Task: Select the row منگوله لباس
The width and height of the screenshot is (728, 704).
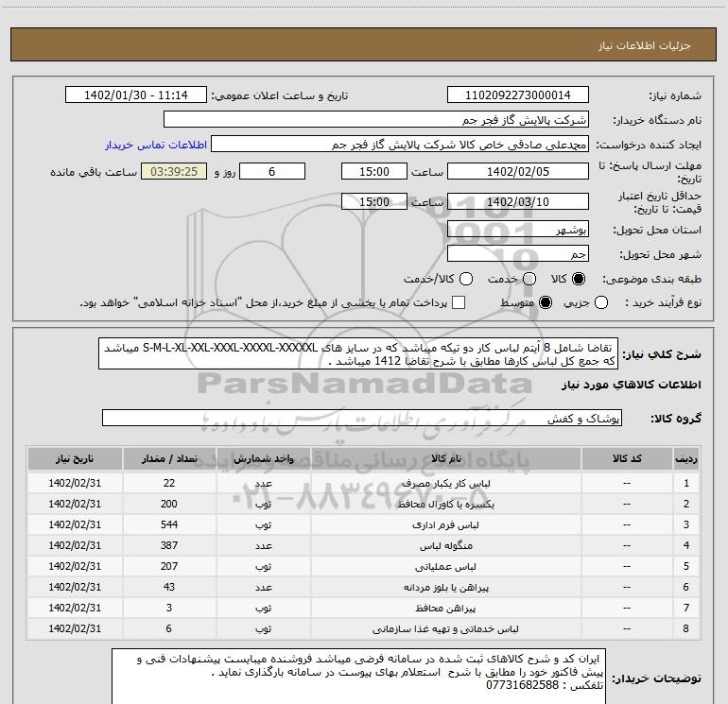Action: click(364, 545)
